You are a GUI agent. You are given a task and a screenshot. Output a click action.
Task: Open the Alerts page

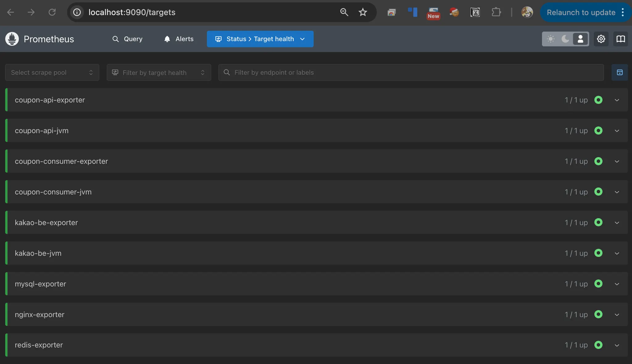tap(179, 39)
